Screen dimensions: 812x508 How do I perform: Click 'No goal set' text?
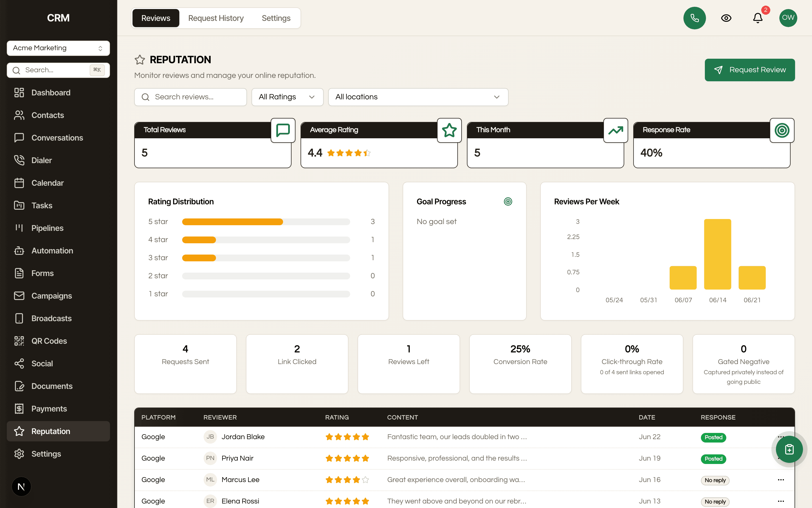tap(436, 222)
